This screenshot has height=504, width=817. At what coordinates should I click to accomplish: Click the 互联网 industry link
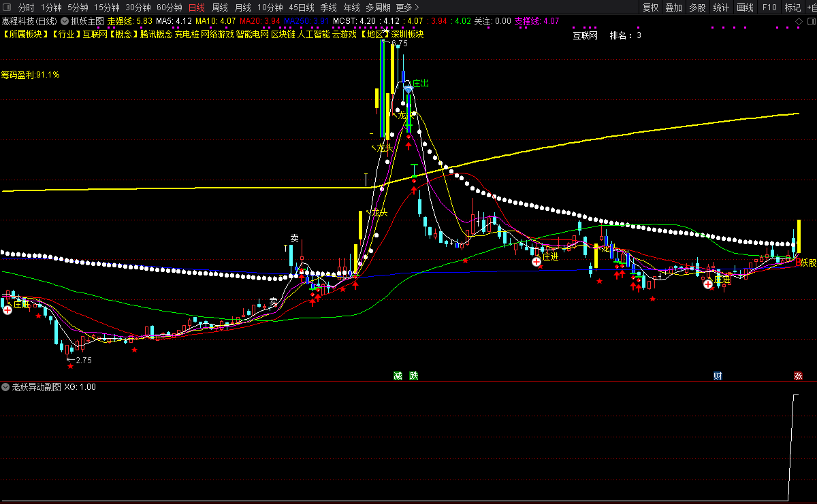click(95, 34)
